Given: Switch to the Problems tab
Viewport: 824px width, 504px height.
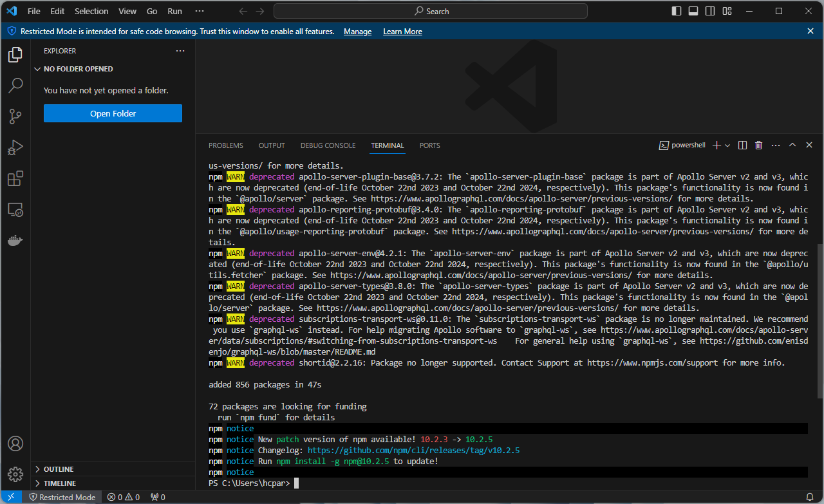Looking at the screenshot, I should pyautogui.click(x=226, y=145).
